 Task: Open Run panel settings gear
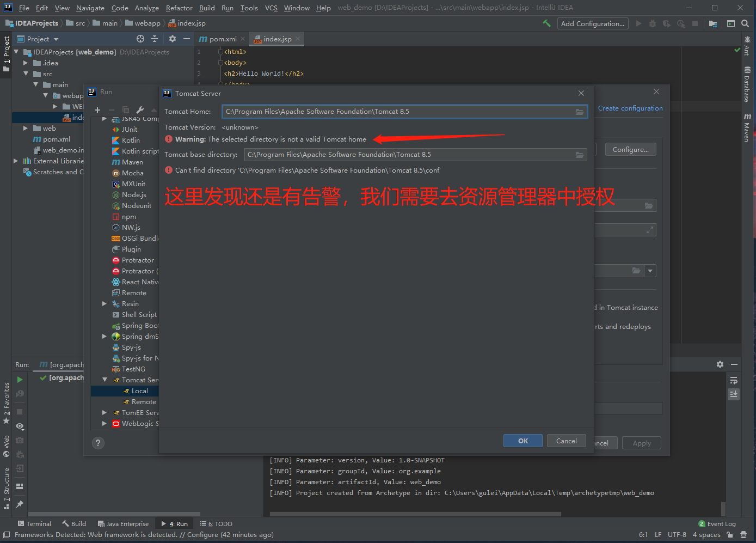coord(720,364)
